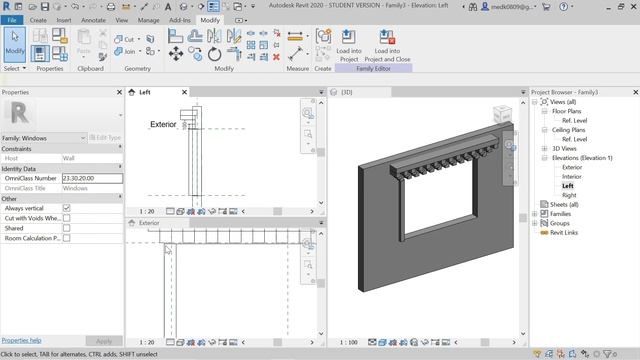Open the View ribbon tab

(121, 20)
